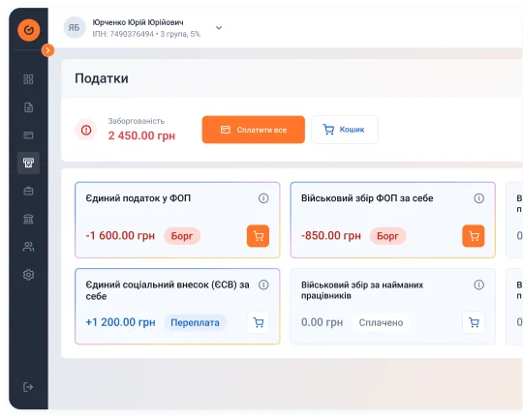The image size is (523, 420).
Task: Click the logout icon in sidebar
Action: [x=28, y=387]
